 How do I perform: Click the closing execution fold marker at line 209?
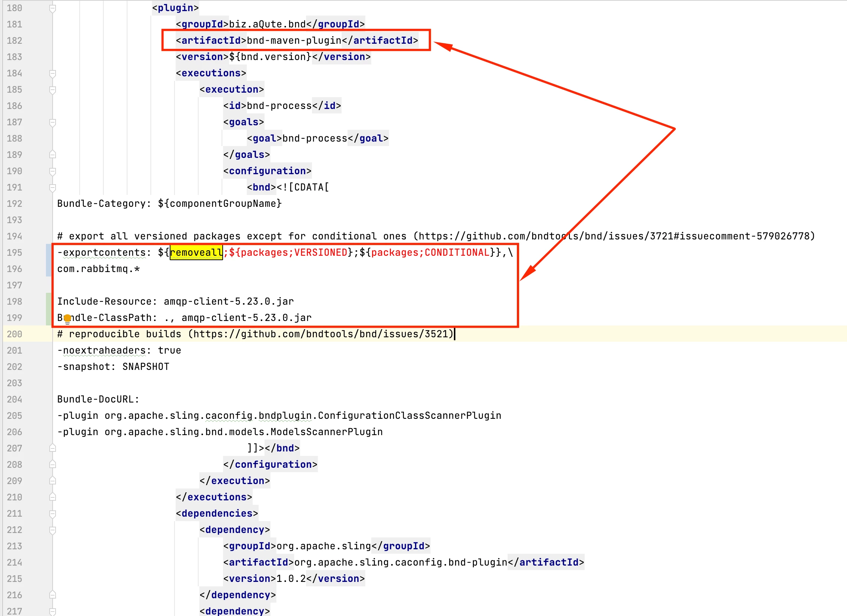[x=53, y=481]
